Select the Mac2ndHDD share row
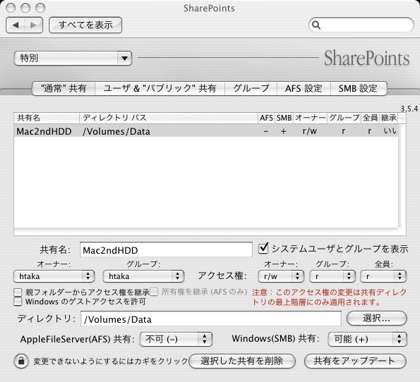Image resolution: width=420 pixels, height=382 pixels. coord(206,131)
